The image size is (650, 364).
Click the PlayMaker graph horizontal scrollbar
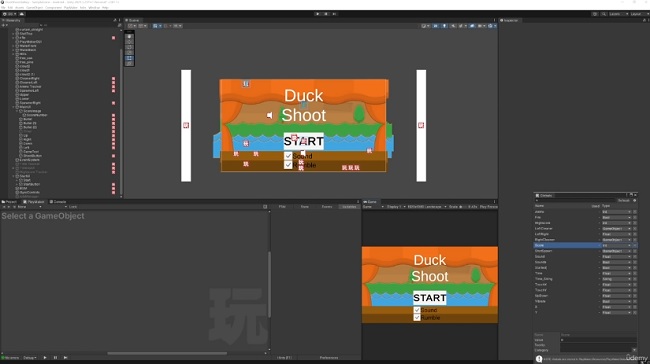click(x=167, y=353)
